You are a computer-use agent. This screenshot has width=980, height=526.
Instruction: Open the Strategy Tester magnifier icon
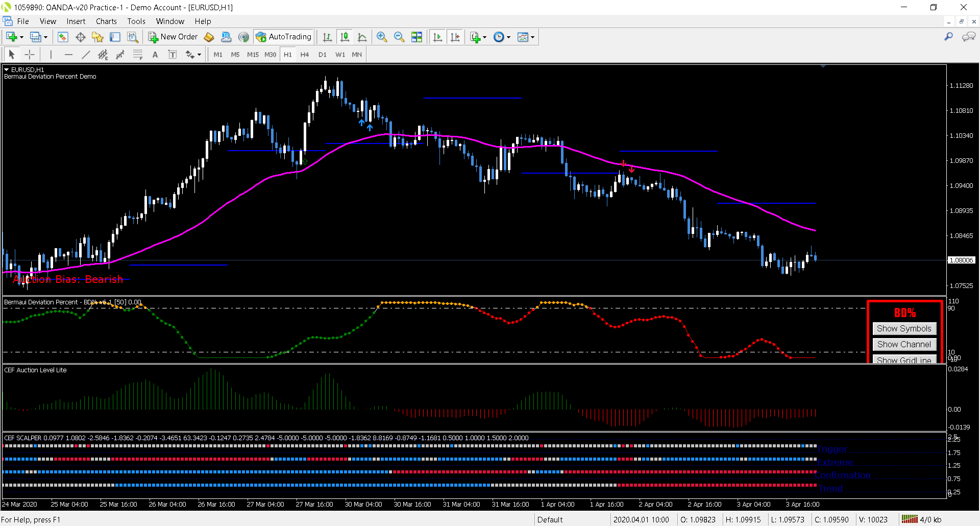click(x=132, y=37)
